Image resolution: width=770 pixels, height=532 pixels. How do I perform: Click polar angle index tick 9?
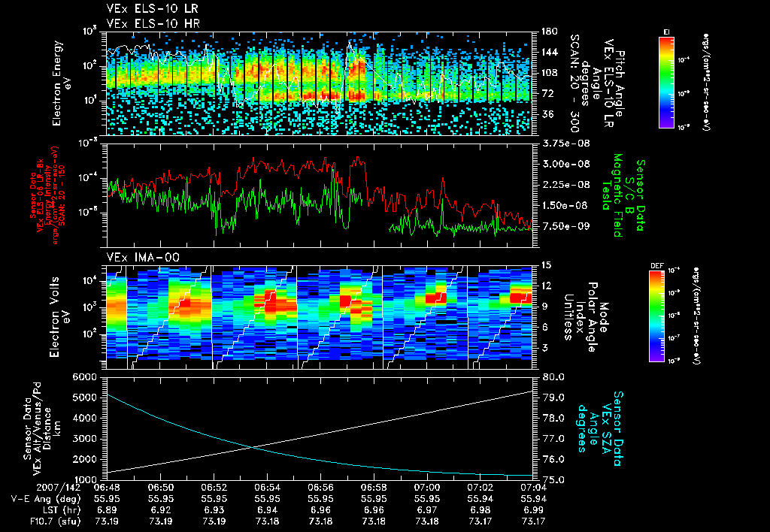tap(544, 307)
